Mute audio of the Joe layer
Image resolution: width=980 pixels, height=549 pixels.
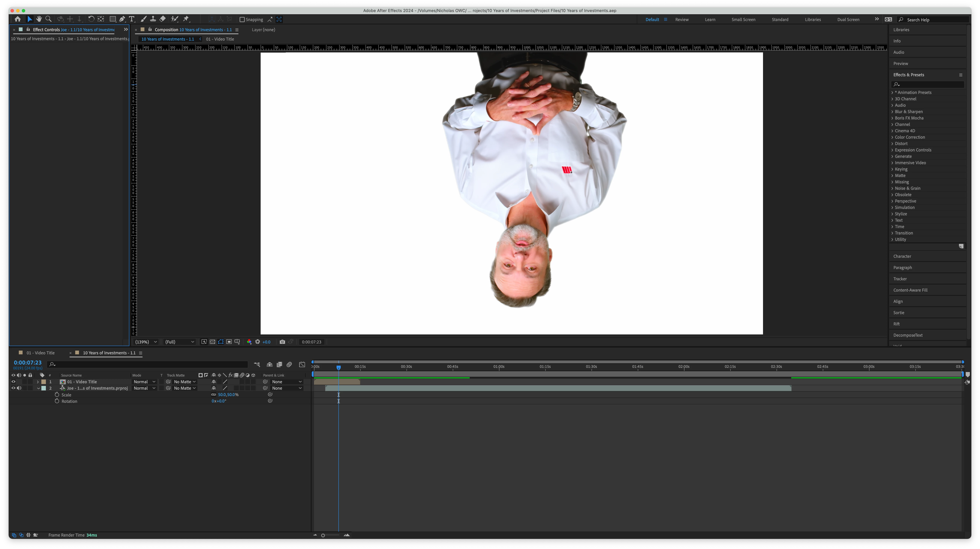point(19,388)
